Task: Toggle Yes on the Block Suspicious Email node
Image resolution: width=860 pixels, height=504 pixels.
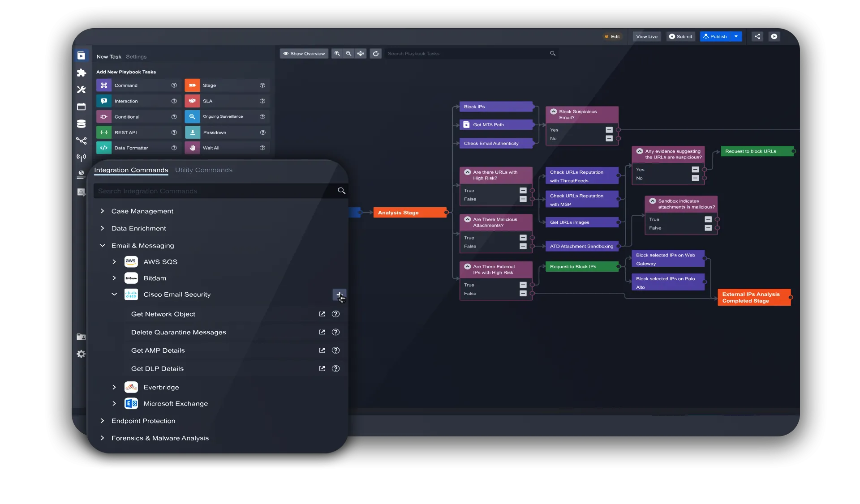Action: [608, 129]
